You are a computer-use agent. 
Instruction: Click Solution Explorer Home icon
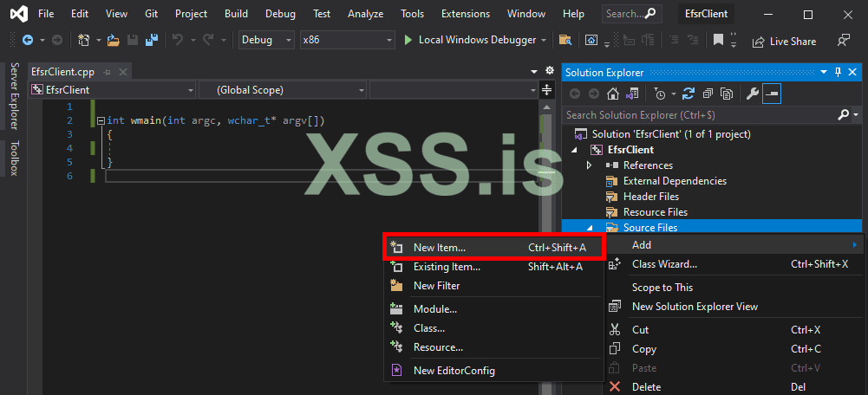coord(612,94)
